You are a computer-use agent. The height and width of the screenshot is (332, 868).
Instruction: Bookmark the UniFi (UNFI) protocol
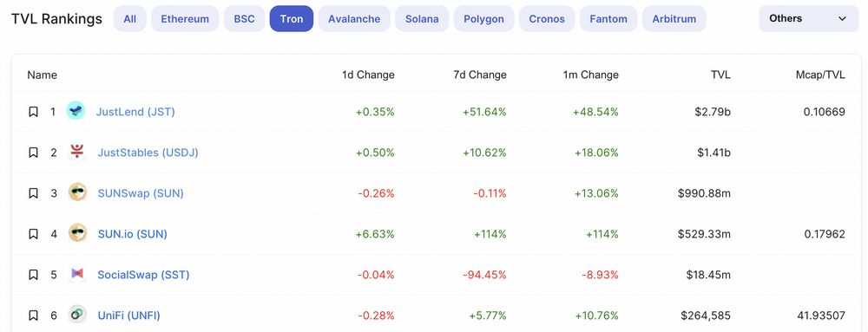click(x=33, y=316)
